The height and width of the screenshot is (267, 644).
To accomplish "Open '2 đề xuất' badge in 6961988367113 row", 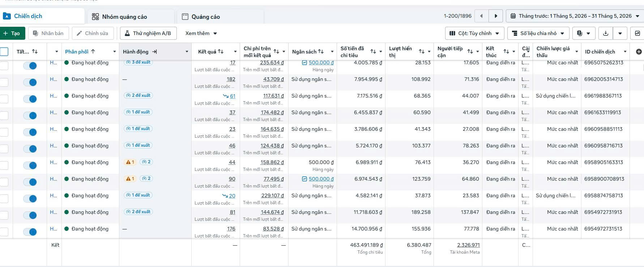I will pyautogui.click(x=138, y=96).
